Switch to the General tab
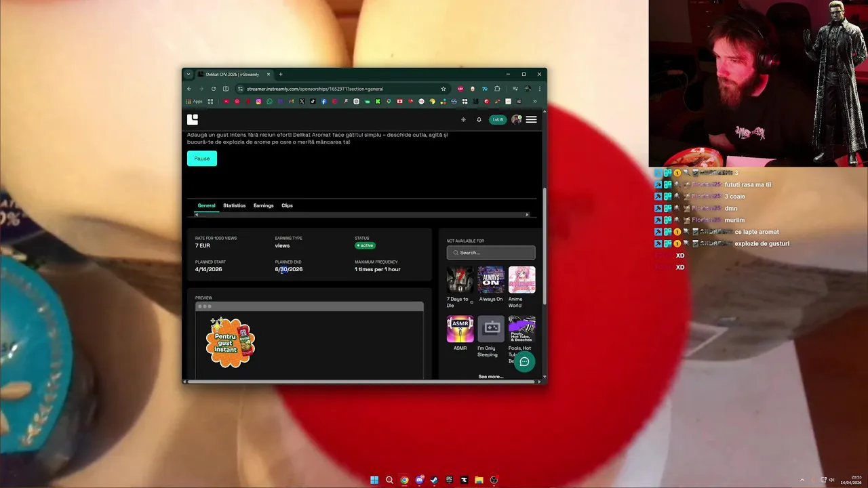Screen dimensions: 868x488 [206, 205]
